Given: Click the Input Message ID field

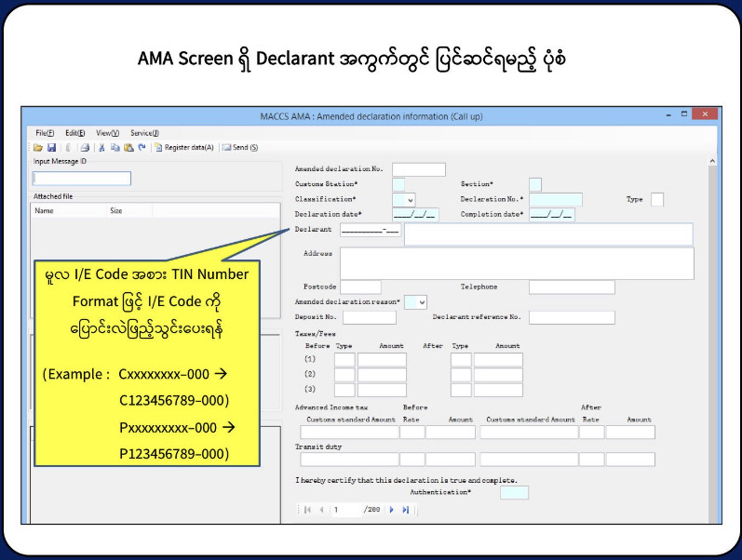Looking at the screenshot, I should pos(82,179).
